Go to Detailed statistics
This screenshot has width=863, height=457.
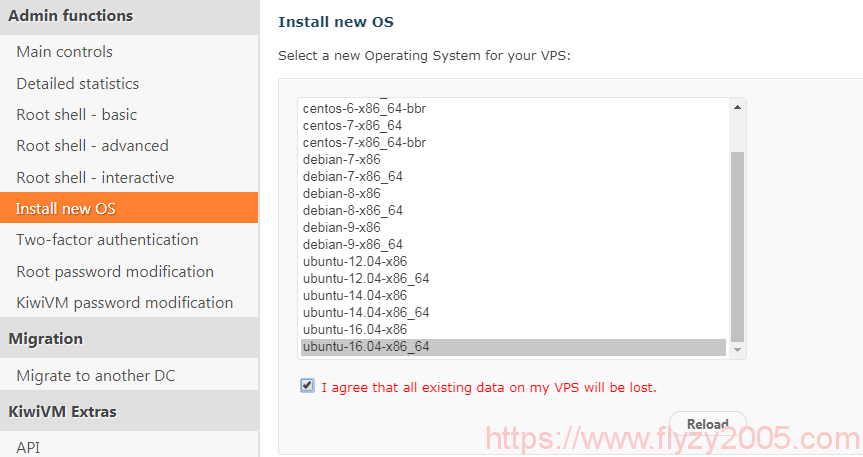(x=78, y=84)
